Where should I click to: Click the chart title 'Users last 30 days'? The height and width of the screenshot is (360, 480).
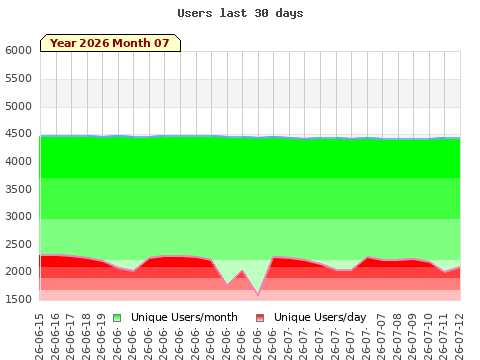[240, 13]
